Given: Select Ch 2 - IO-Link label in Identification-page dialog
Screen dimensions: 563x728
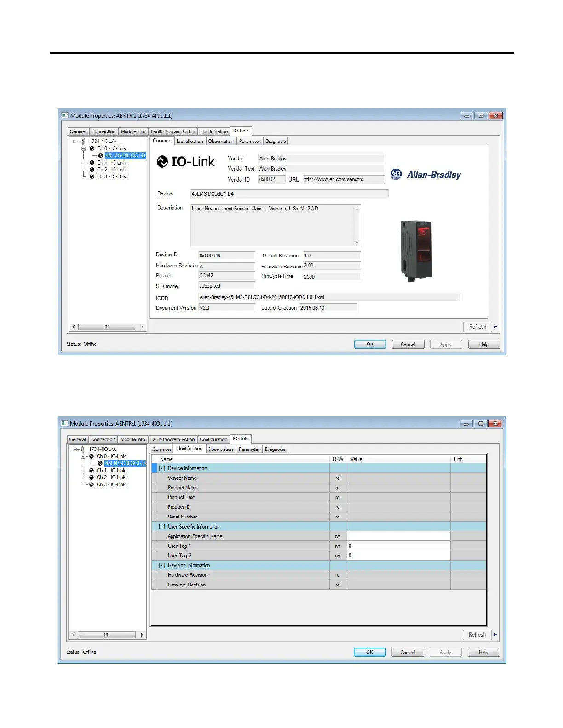Looking at the screenshot, I should coord(111,478).
